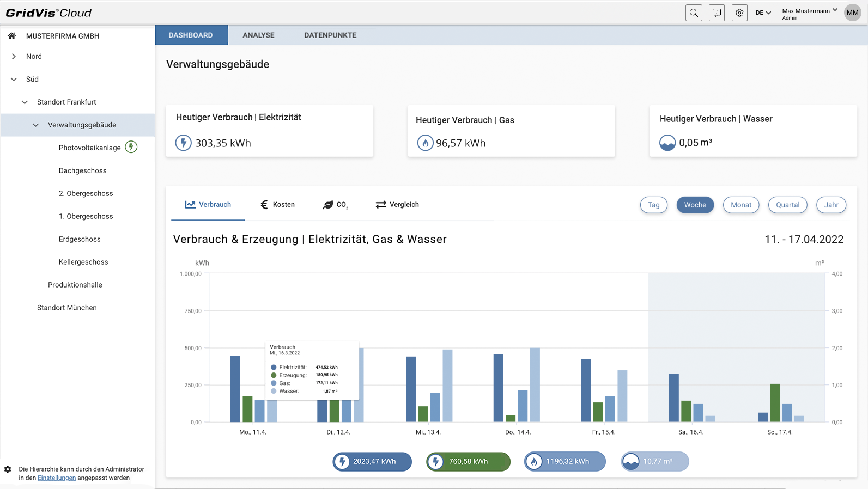Follow the Einstellungen link
Image resolution: width=868 pixels, height=489 pixels.
(57, 478)
